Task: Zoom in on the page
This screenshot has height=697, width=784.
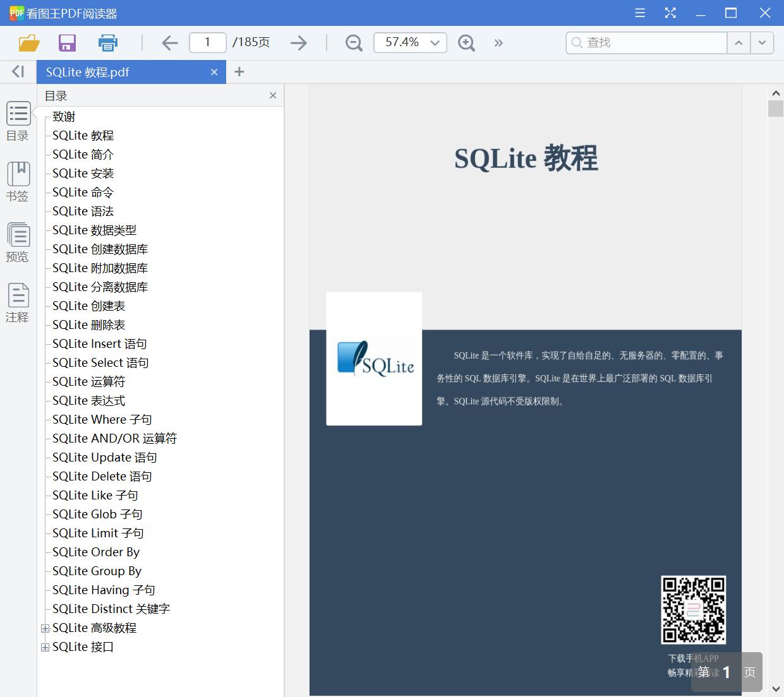Action: 466,42
